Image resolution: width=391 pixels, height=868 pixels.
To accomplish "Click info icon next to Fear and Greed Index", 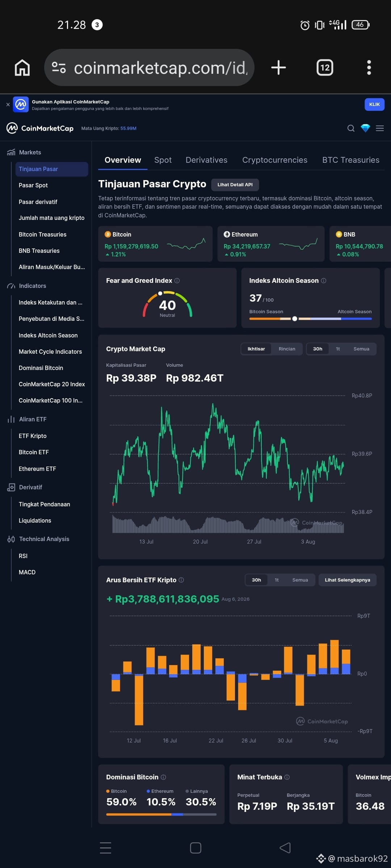I will pyautogui.click(x=177, y=281).
